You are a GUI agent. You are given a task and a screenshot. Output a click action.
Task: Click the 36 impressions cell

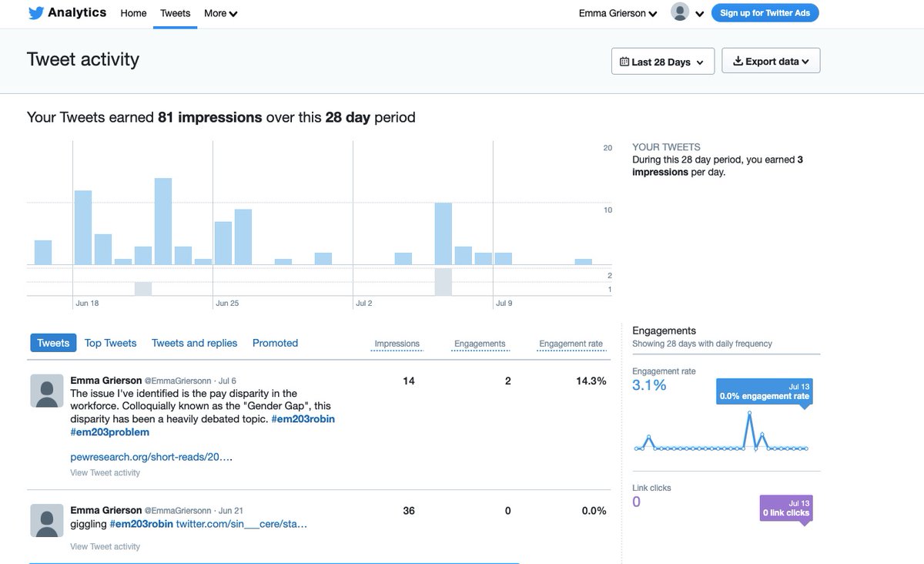409,510
